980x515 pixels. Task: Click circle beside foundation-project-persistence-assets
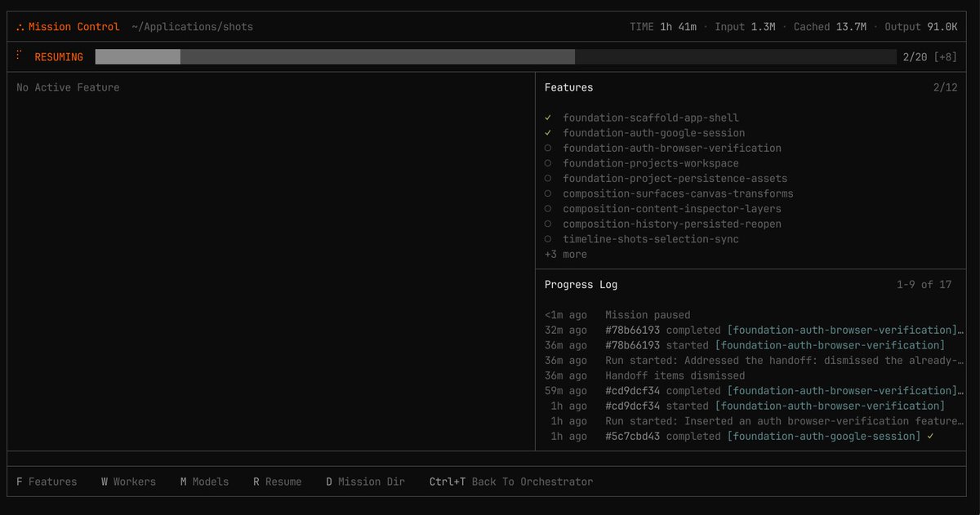pos(548,179)
